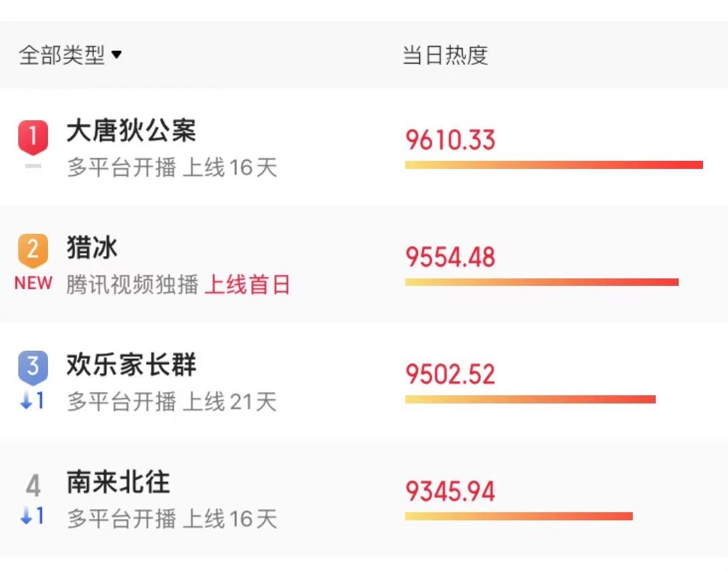Click the NEW label under rank 2

click(x=34, y=283)
